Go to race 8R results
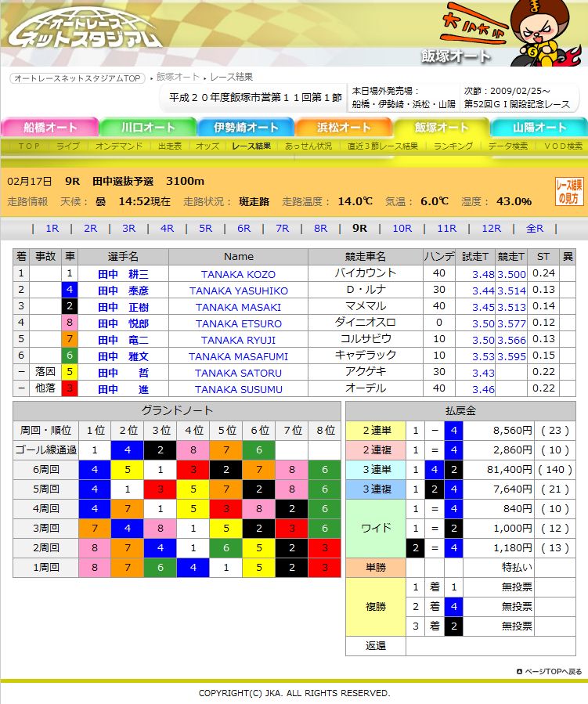This screenshot has width=588, height=704. [320, 229]
